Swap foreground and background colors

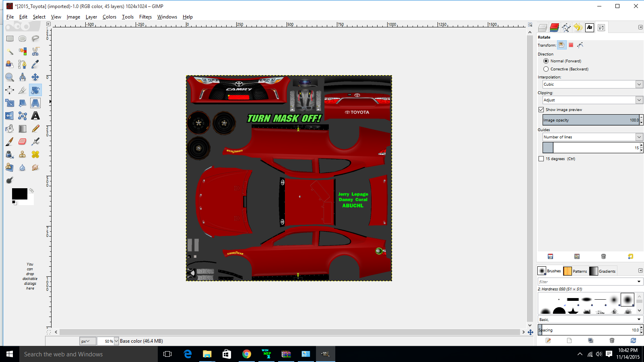coord(31,191)
